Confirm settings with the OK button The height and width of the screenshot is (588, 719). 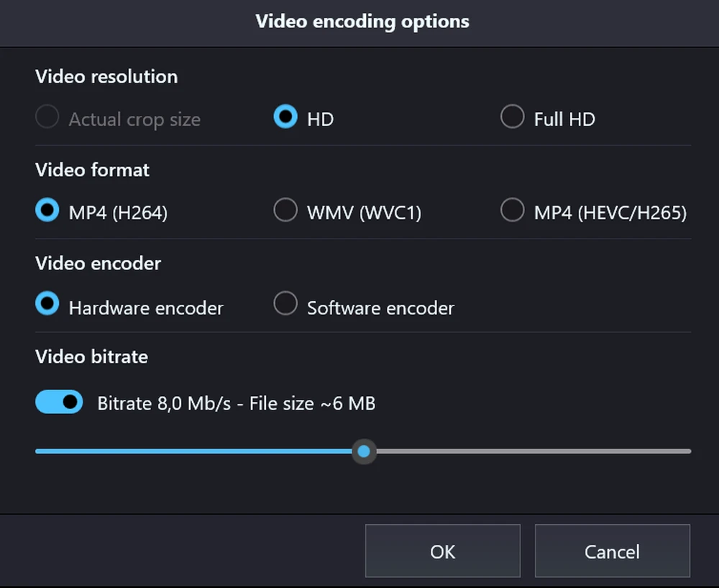pyautogui.click(x=442, y=551)
